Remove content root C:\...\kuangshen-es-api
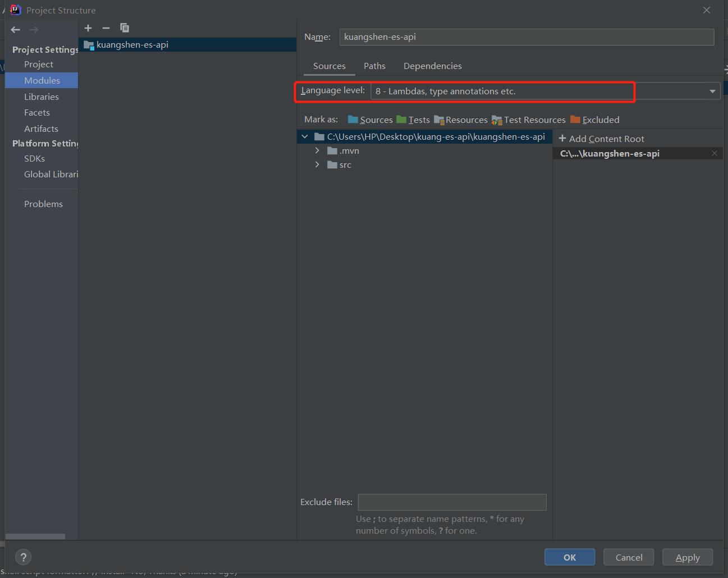Viewport: 728px width, 578px height. click(x=715, y=153)
